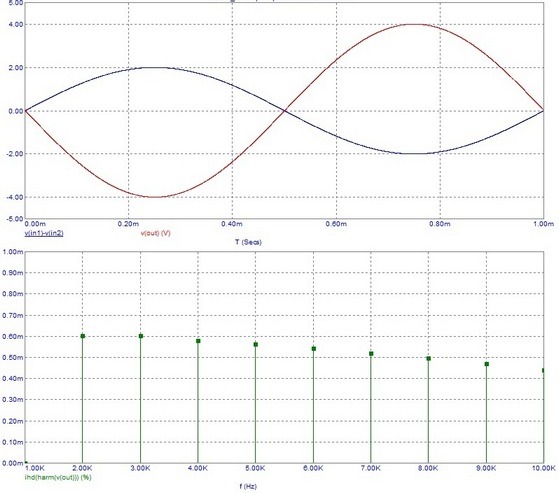The image size is (559, 493).
Task: Pick the 8.00K harmonic data marker
Action: click(429, 358)
